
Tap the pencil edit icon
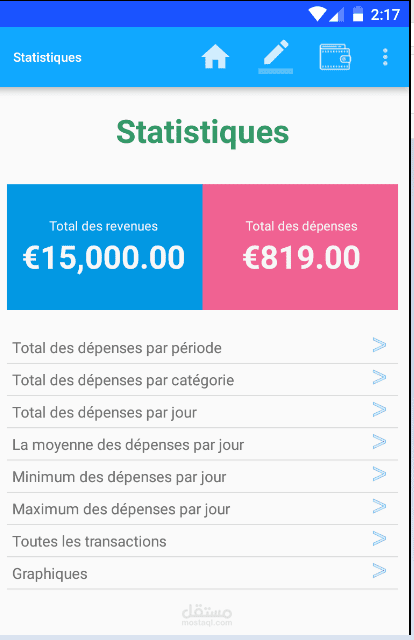[276, 57]
